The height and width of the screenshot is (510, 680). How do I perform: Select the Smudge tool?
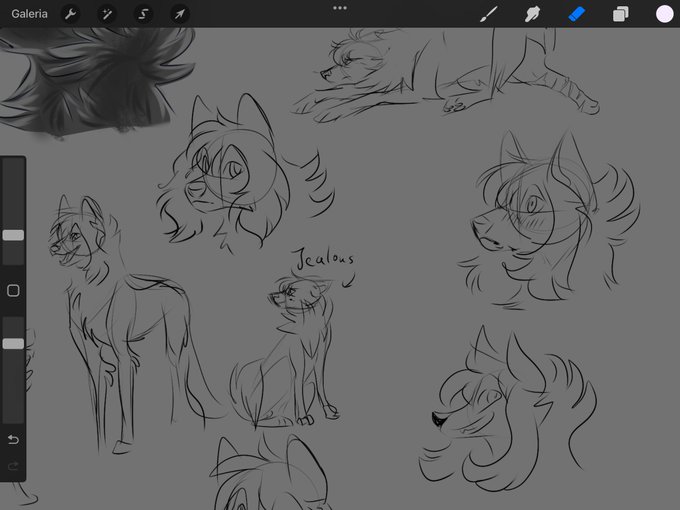533,14
